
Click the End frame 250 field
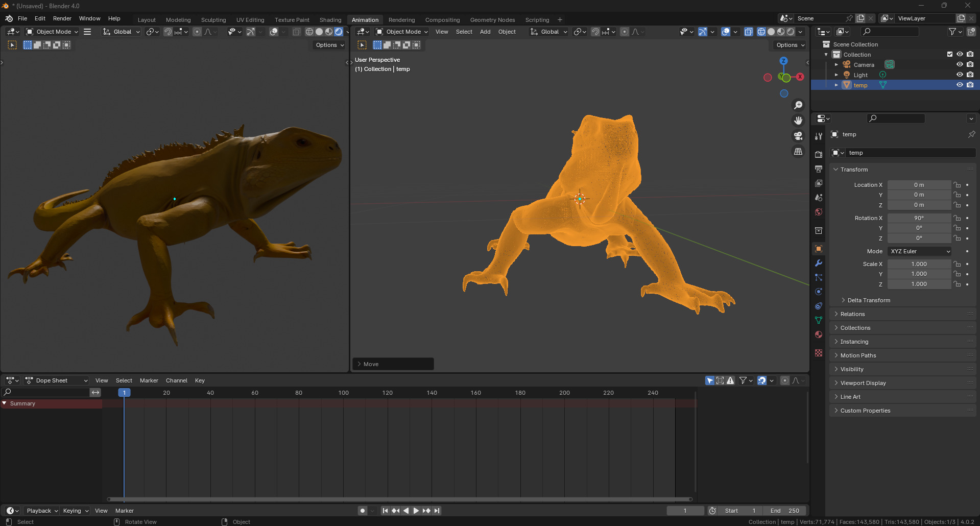(x=784, y=511)
